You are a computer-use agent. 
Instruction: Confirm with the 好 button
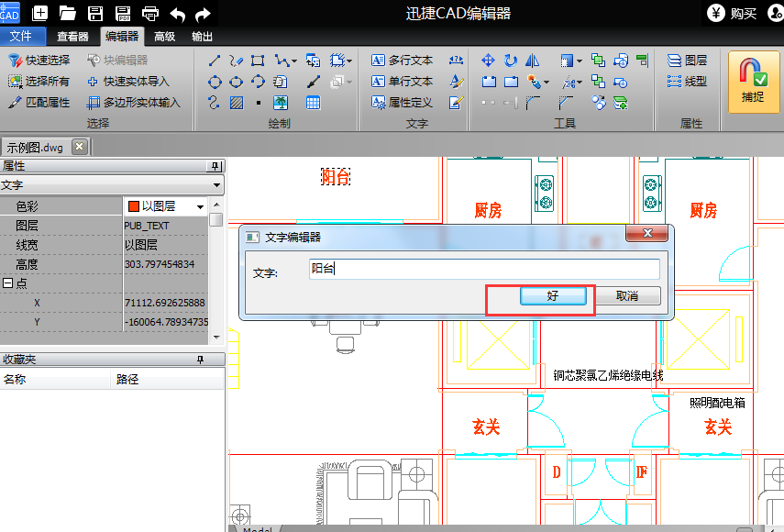[553, 296]
